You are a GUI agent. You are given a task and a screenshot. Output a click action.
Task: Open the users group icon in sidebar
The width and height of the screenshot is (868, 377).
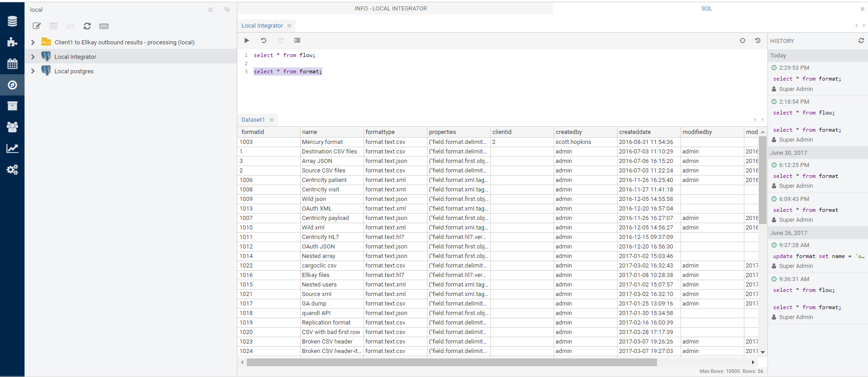click(12, 127)
